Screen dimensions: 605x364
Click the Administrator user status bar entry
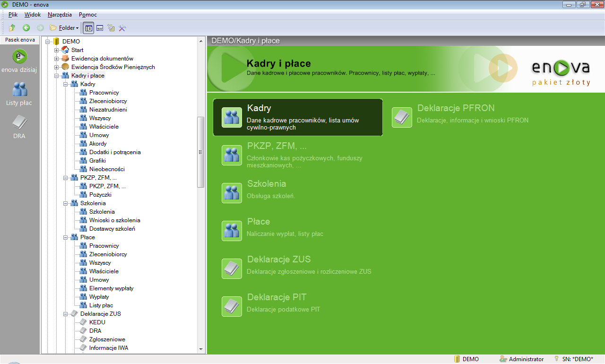tap(522, 359)
